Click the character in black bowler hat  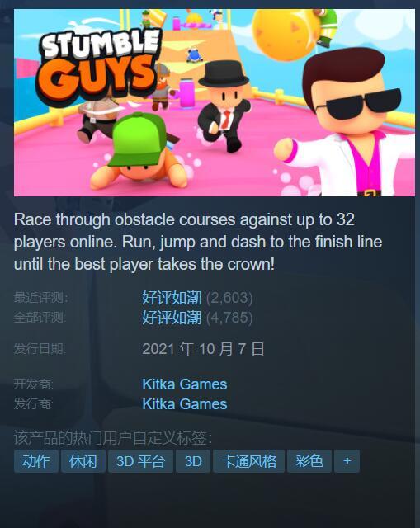(x=224, y=105)
